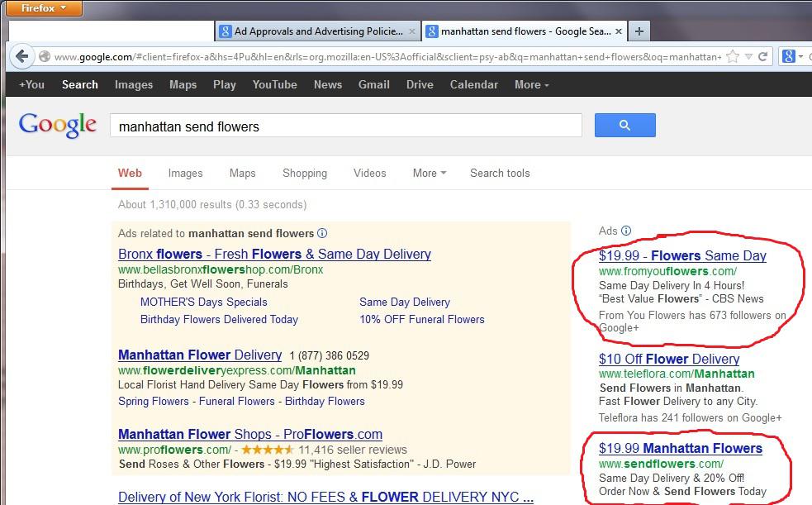Click the browser address bar URL

[x=387, y=56]
